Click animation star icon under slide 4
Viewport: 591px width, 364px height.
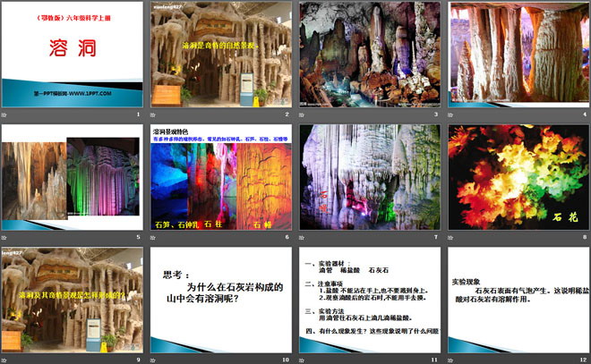[450, 114]
